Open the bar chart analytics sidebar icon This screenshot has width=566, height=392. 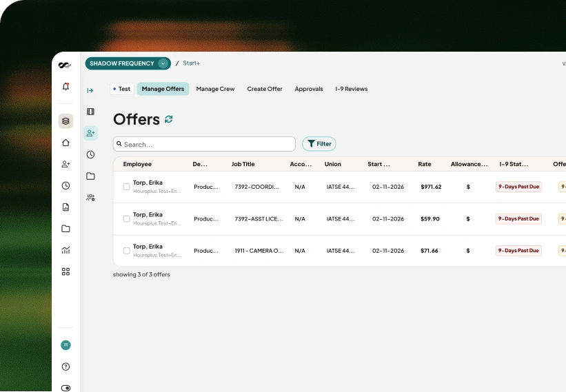[65, 250]
